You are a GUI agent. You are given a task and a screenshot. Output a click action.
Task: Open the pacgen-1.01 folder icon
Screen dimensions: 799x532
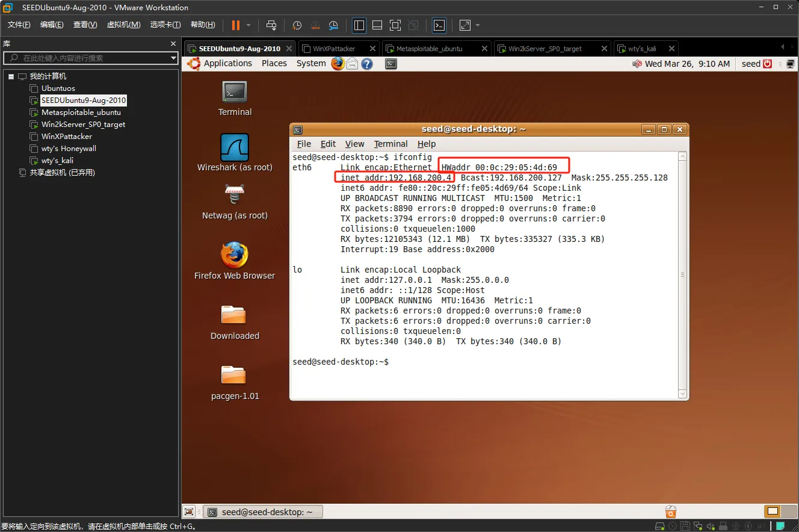tap(235, 382)
